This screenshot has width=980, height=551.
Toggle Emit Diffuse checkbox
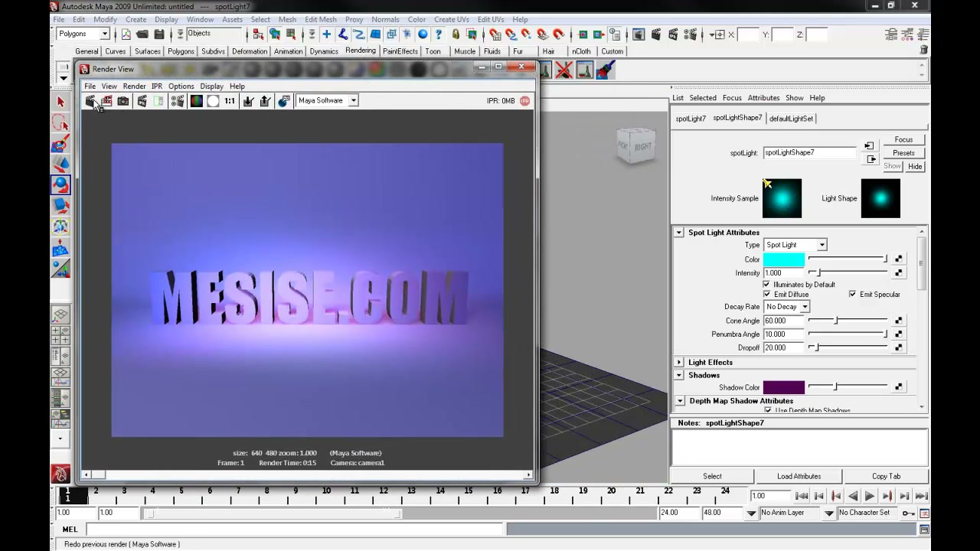pos(766,295)
